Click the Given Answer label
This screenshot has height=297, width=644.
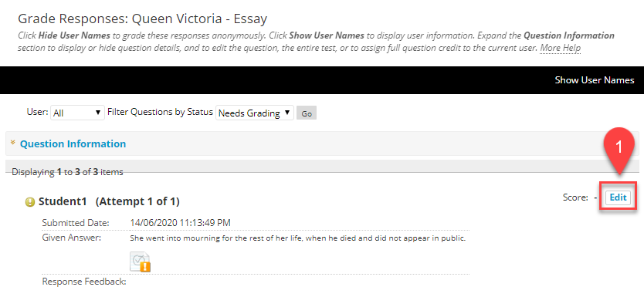[72, 238]
